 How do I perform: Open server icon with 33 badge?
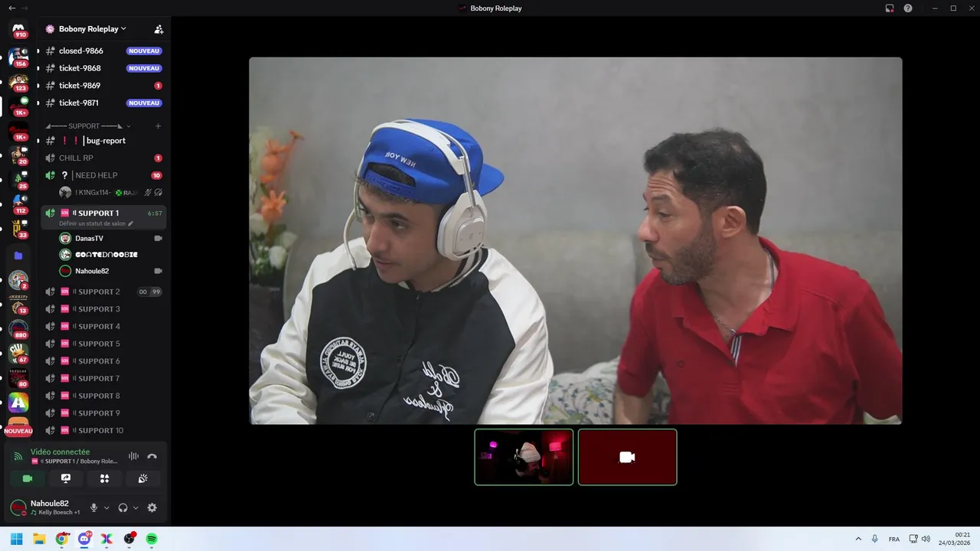click(x=18, y=228)
